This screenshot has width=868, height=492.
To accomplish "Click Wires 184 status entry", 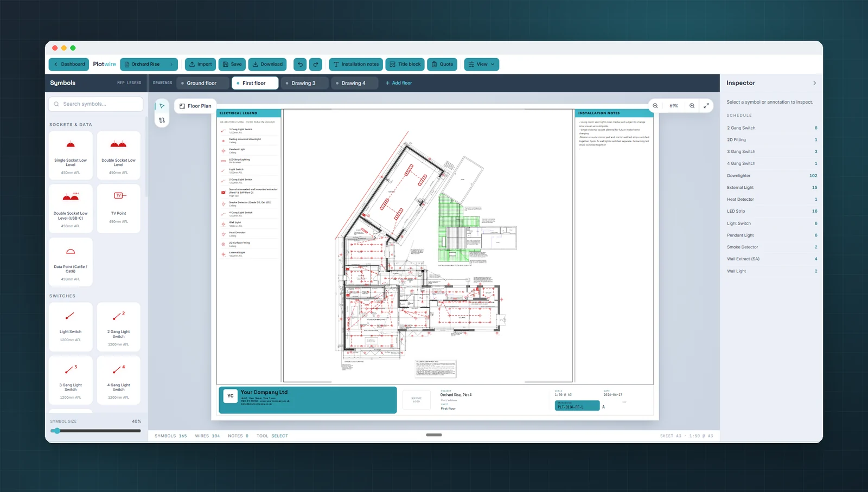I will click(207, 436).
